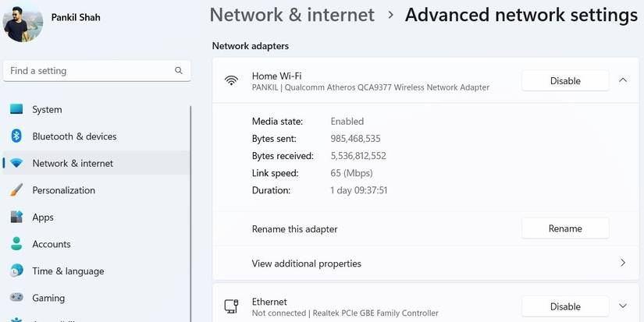
Task: Disable the Ethernet adapter
Action: (565, 306)
